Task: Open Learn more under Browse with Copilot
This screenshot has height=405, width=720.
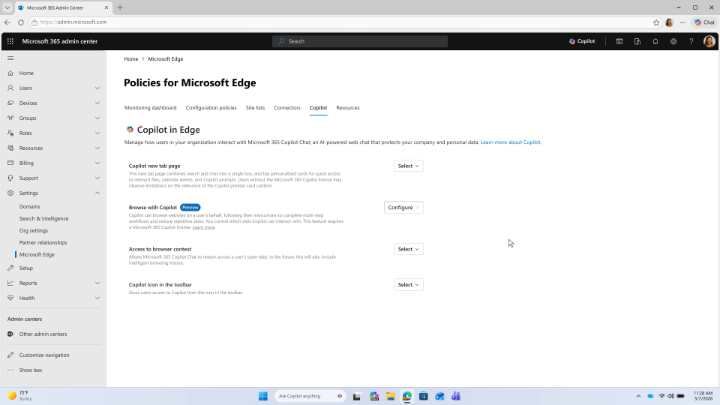Action: [203, 227]
